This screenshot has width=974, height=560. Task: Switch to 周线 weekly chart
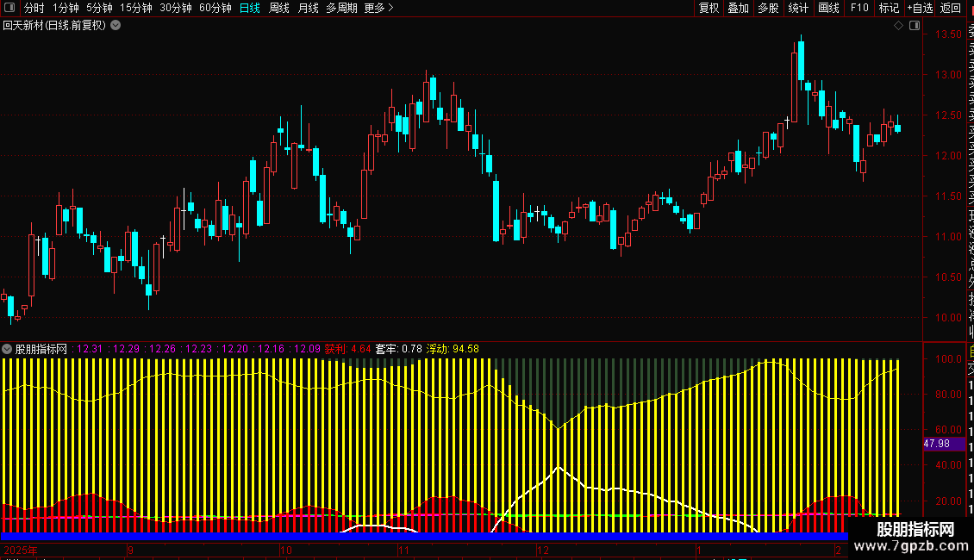point(279,8)
